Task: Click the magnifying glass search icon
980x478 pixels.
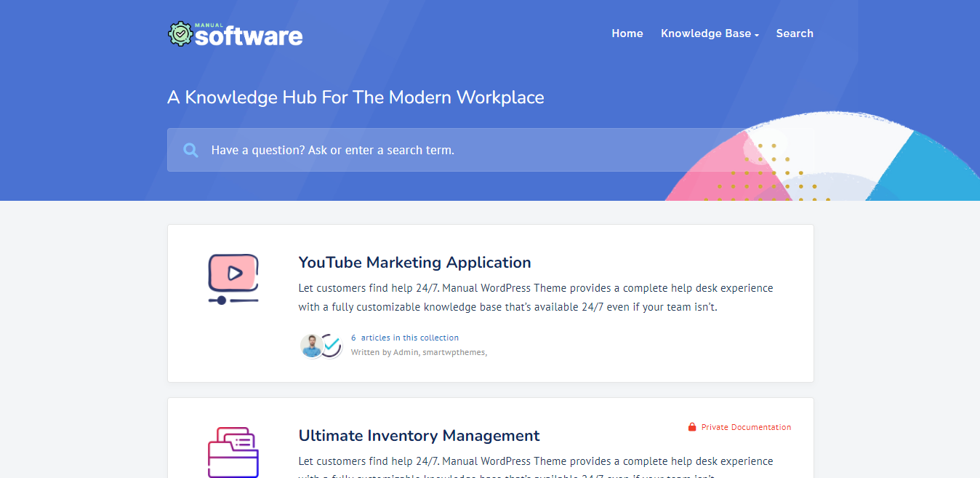Action: pos(191,151)
